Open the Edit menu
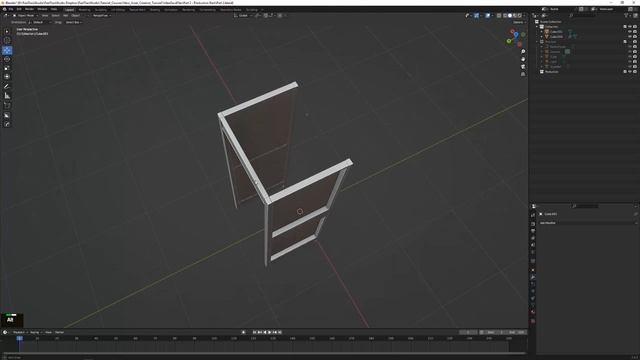 point(19,9)
